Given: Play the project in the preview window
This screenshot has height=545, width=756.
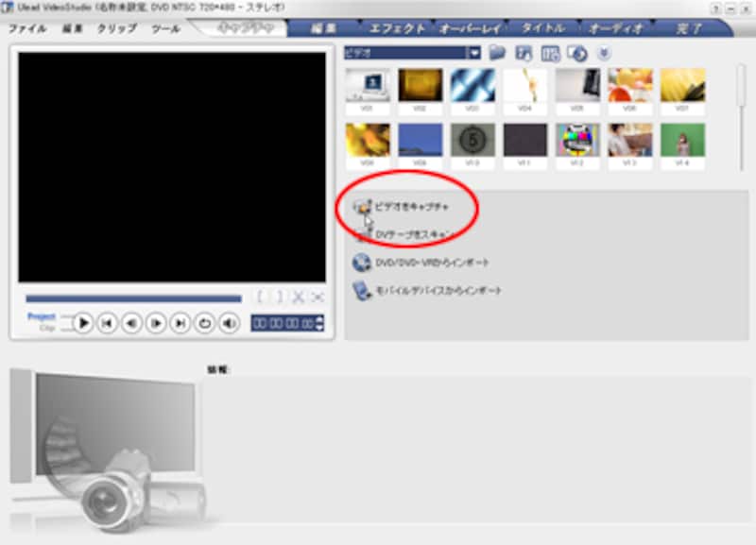Looking at the screenshot, I should (x=83, y=323).
